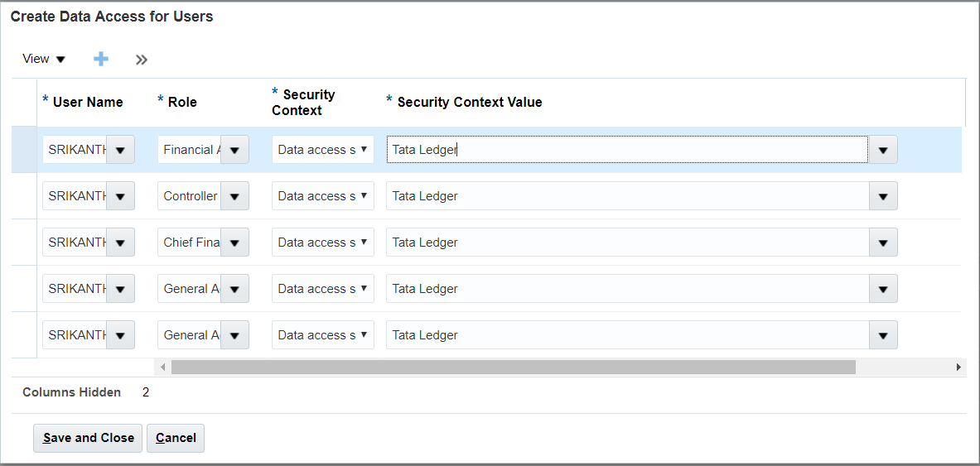Viewport: 980px width, 466px height.
Task: Click the Save and Close button
Action: click(x=88, y=438)
